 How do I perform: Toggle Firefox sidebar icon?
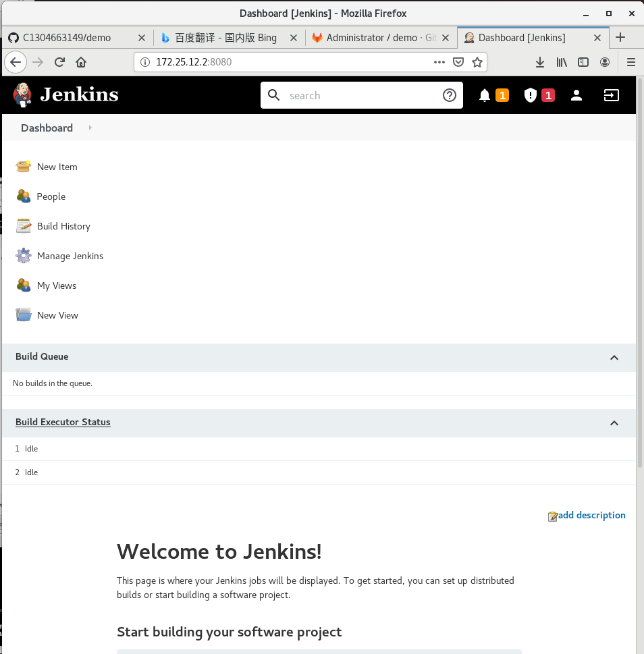click(x=583, y=62)
